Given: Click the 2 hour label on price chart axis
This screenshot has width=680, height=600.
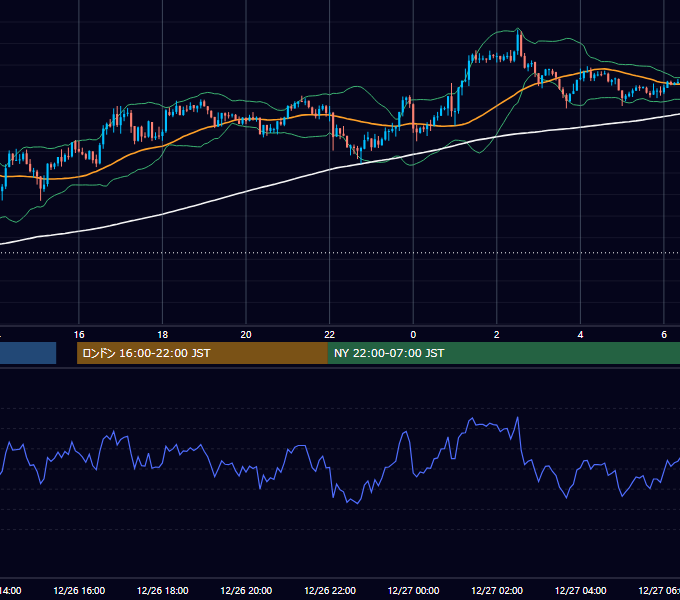Looking at the screenshot, I should (497, 335).
